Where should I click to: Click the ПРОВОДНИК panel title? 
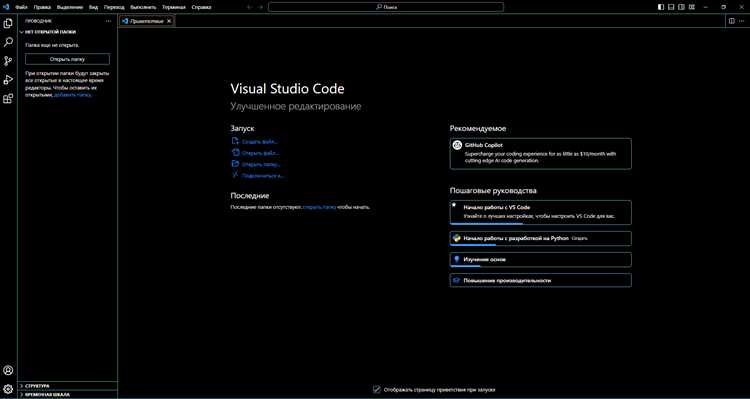point(39,21)
